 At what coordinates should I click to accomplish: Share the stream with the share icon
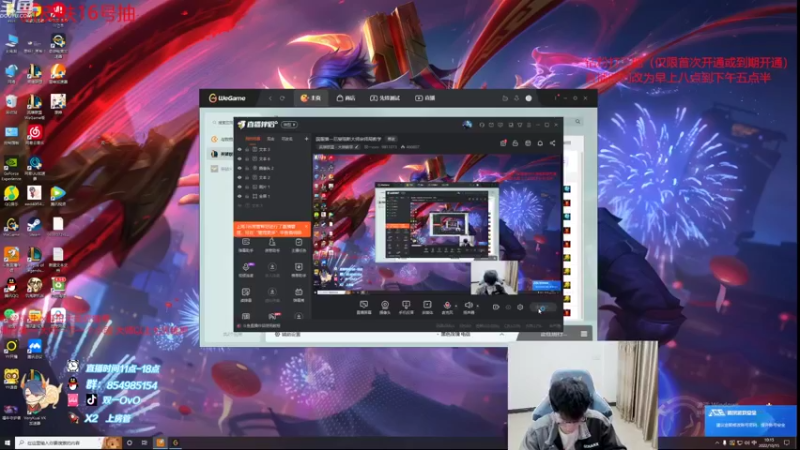point(553,143)
